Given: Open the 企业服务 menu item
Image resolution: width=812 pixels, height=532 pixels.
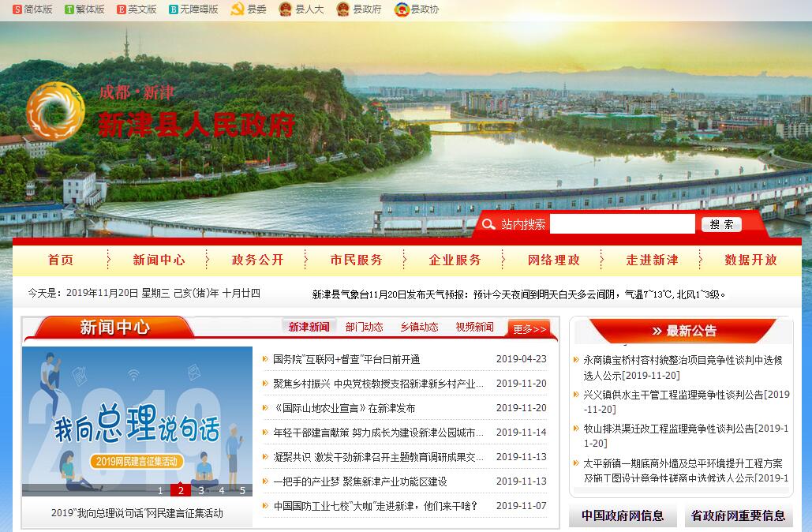Looking at the screenshot, I should (455, 260).
